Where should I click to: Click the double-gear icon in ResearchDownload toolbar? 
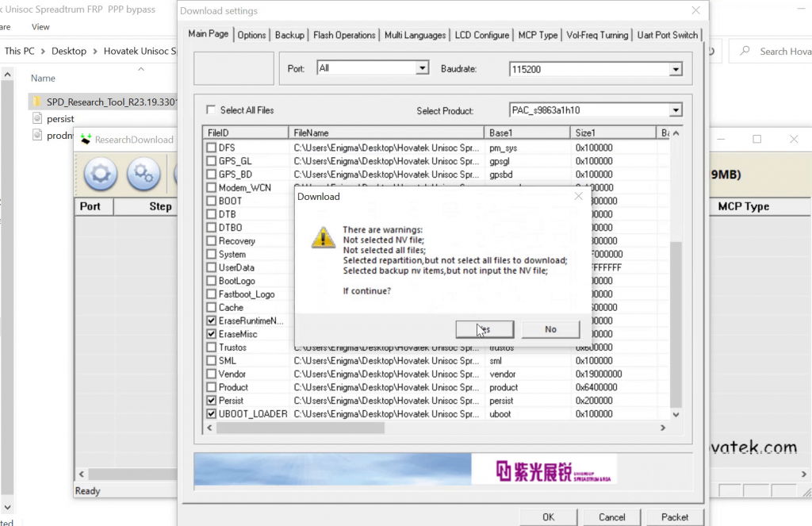point(144,174)
